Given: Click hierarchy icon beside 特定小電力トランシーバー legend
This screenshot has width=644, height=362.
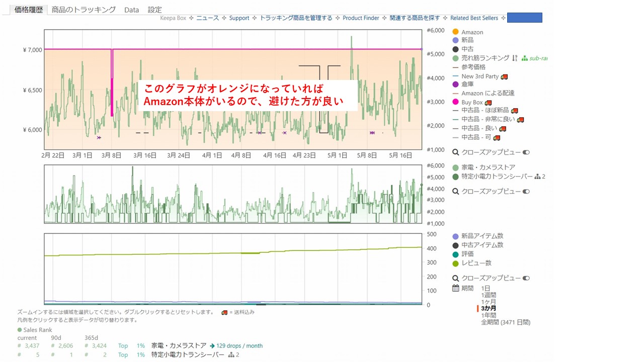Looking at the screenshot, I should point(537,177).
